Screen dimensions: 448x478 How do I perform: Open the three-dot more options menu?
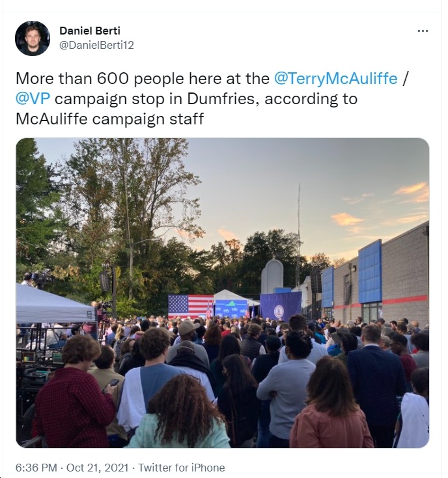coord(423,31)
